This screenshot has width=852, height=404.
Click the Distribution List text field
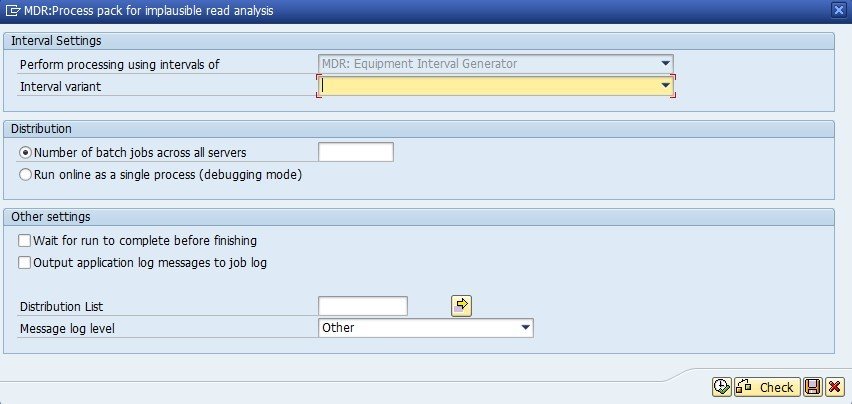(x=362, y=305)
